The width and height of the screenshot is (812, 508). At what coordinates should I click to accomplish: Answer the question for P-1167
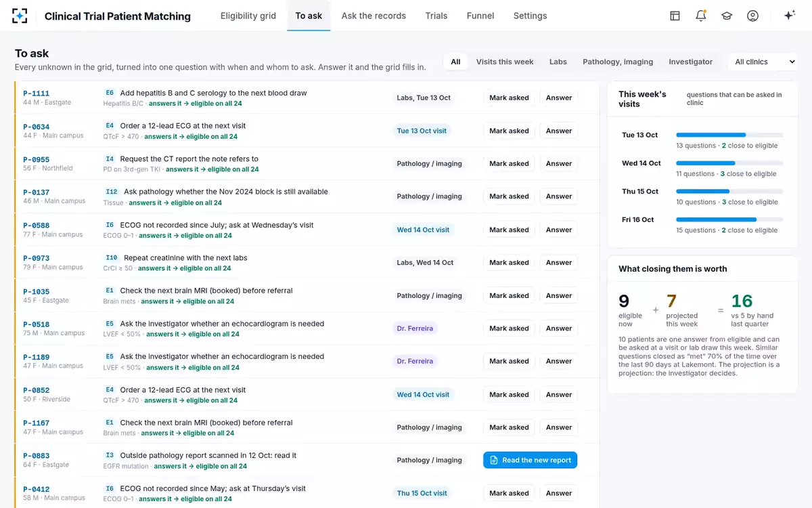click(559, 427)
